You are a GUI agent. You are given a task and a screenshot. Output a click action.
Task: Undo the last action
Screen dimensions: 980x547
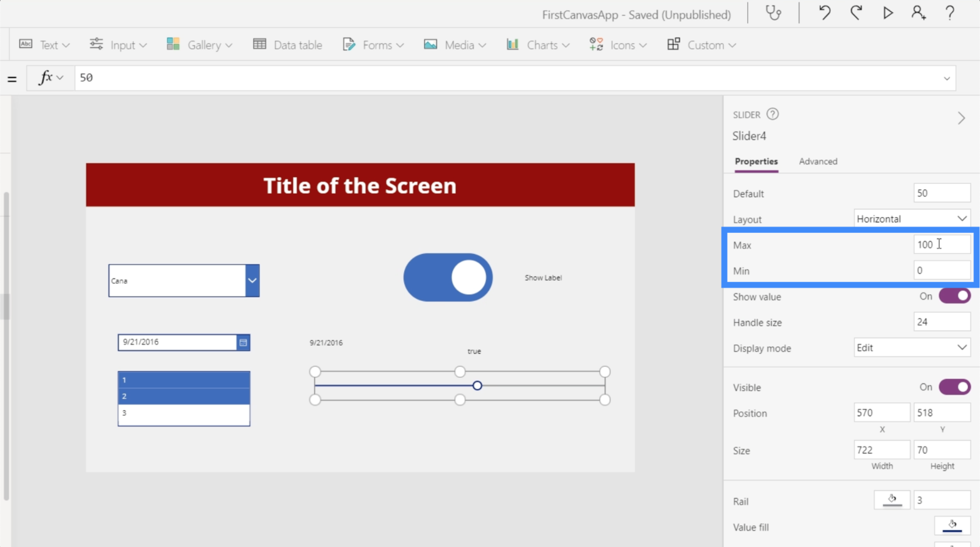coord(824,13)
